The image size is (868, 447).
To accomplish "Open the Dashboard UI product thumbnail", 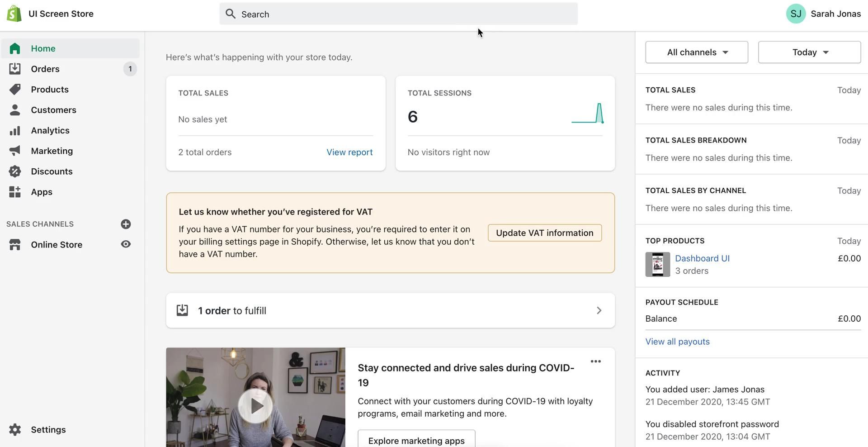I will point(657,264).
